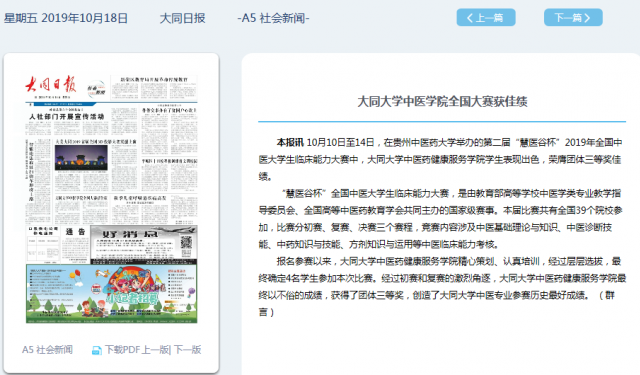Click the 大同日报 header text
Viewport: 640px width, 375px height.
click(182, 18)
